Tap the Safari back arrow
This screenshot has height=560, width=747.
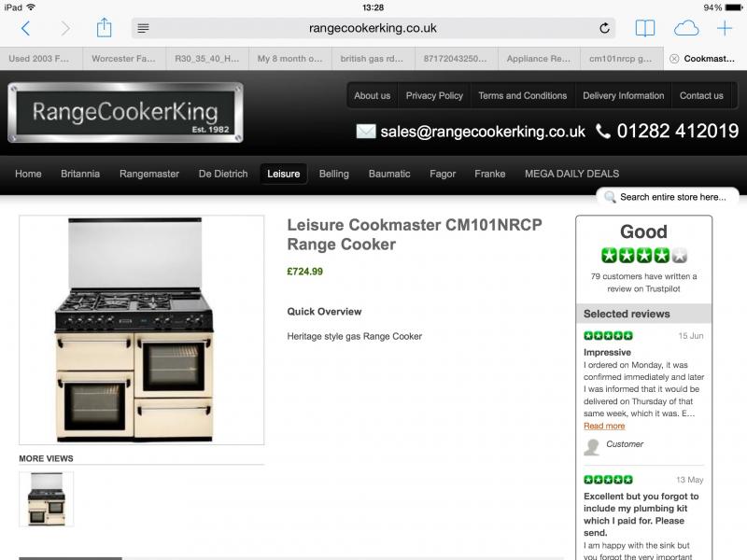[x=26, y=29]
